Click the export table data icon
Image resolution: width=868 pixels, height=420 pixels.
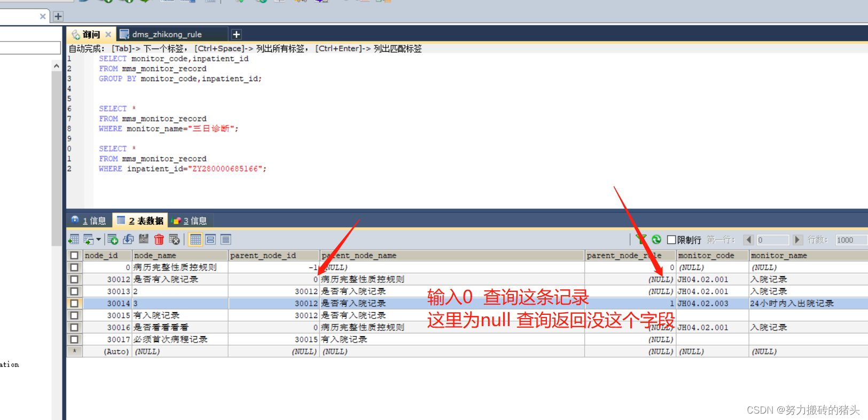[74, 240]
